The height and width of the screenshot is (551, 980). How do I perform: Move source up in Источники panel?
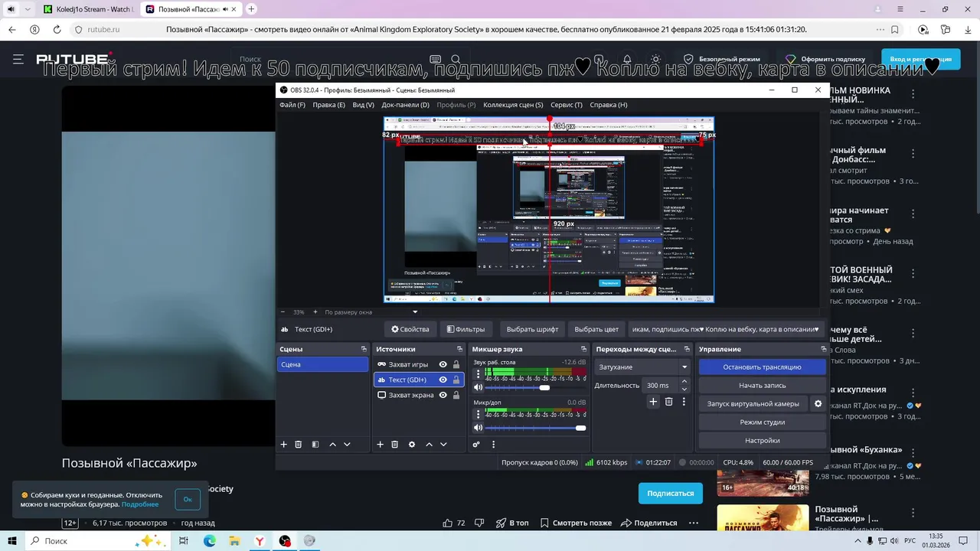(429, 445)
